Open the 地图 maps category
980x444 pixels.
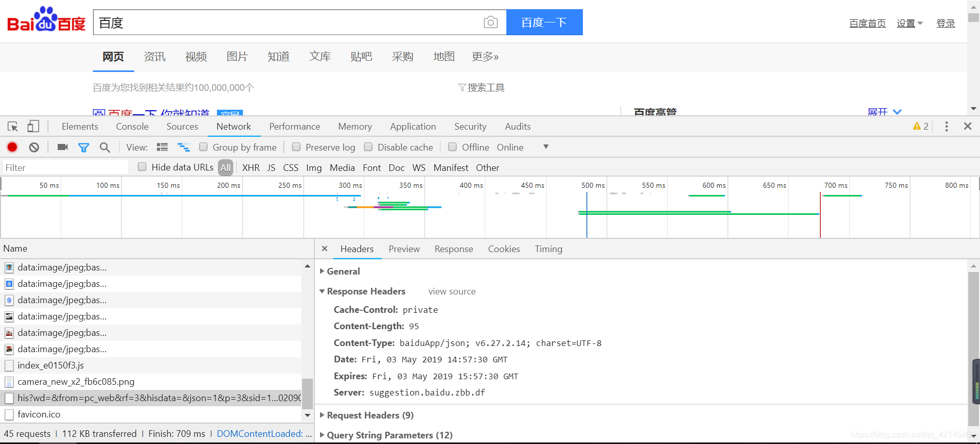[x=444, y=57]
